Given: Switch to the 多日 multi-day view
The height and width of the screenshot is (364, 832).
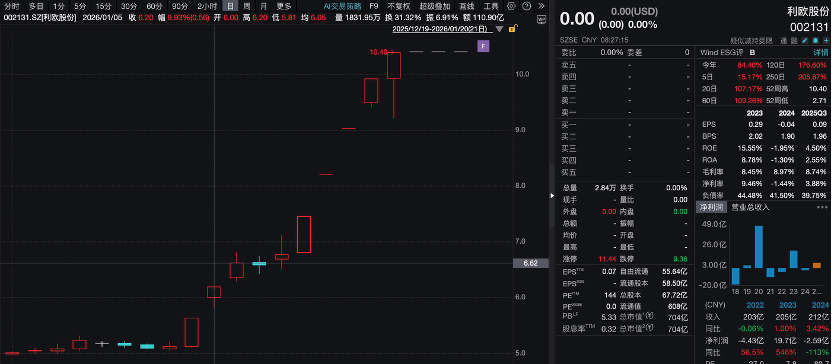Looking at the screenshot, I should [36, 6].
